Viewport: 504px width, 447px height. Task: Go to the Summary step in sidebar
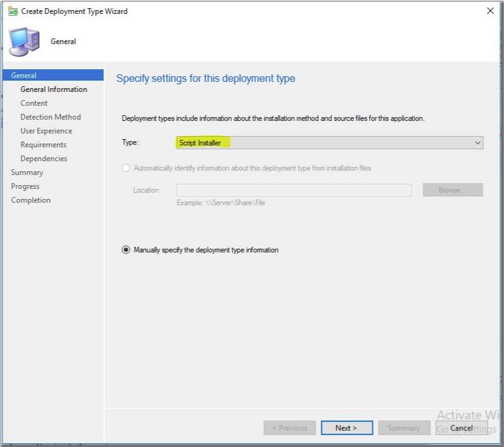point(27,173)
